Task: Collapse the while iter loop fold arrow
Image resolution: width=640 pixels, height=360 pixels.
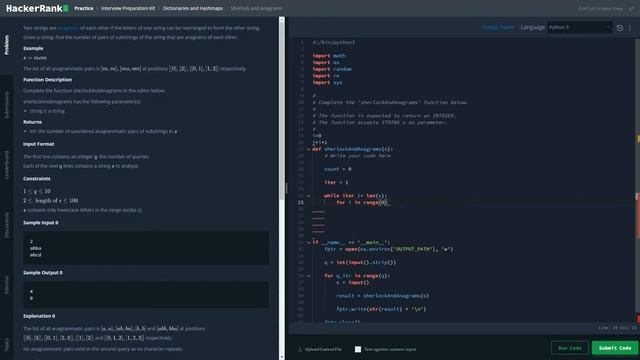Action: tap(309, 196)
